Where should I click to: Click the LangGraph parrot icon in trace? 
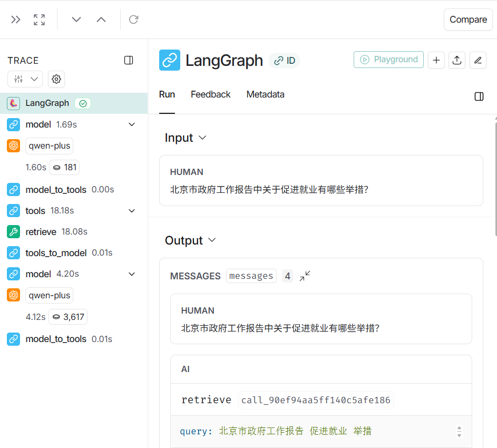[x=13, y=103]
